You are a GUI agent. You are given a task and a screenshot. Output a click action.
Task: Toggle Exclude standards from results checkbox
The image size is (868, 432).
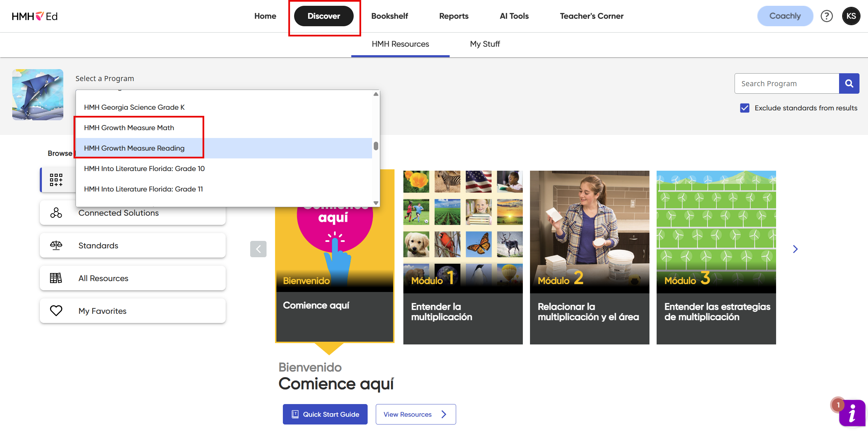(x=744, y=108)
